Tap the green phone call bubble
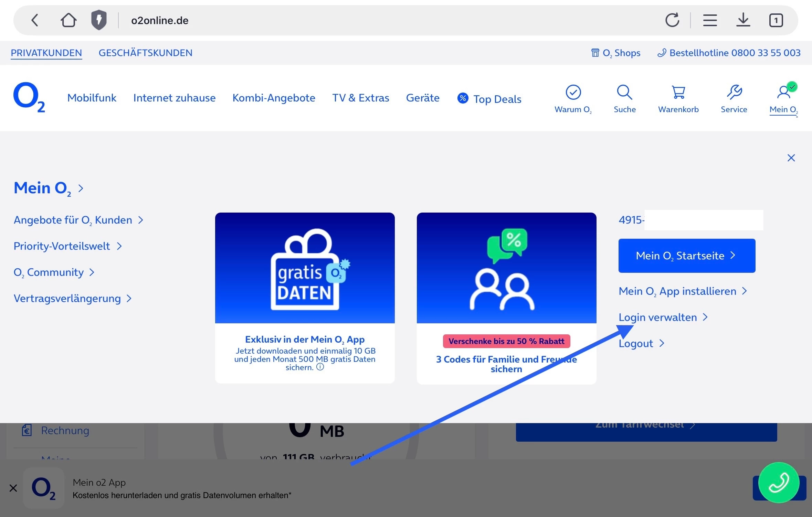Image resolution: width=812 pixels, height=517 pixels. point(779,482)
